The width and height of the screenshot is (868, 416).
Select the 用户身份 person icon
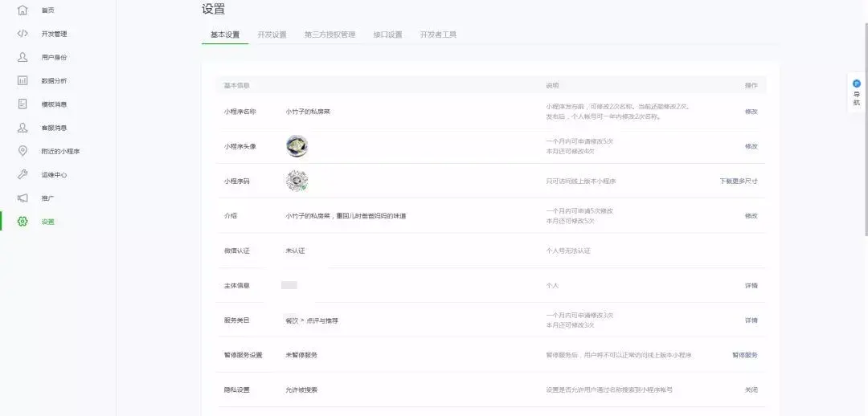[x=23, y=57]
